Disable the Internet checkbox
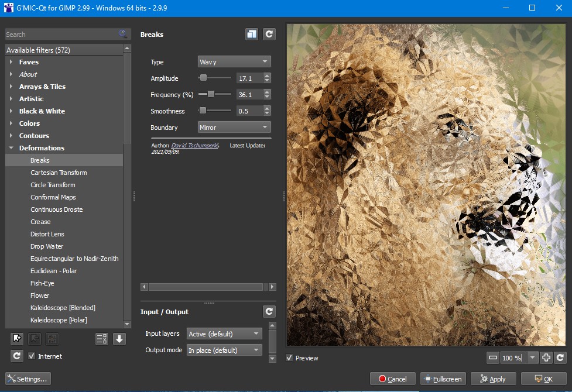 tap(31, 356)
